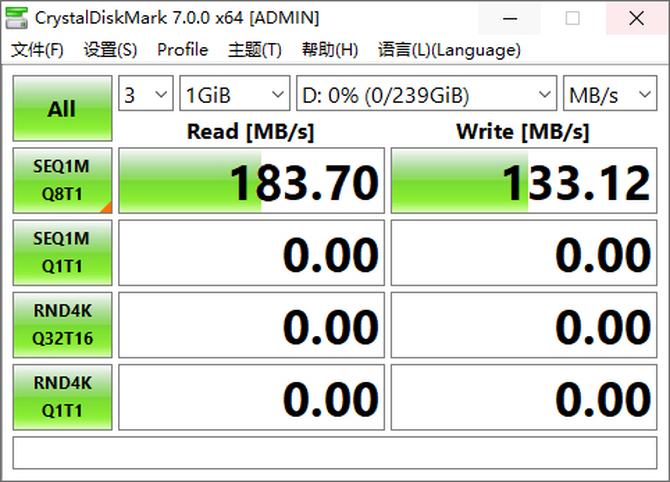Start the RND4K Q32T16 test
Screen dimensions: 670x482
[x=62, y=325]
